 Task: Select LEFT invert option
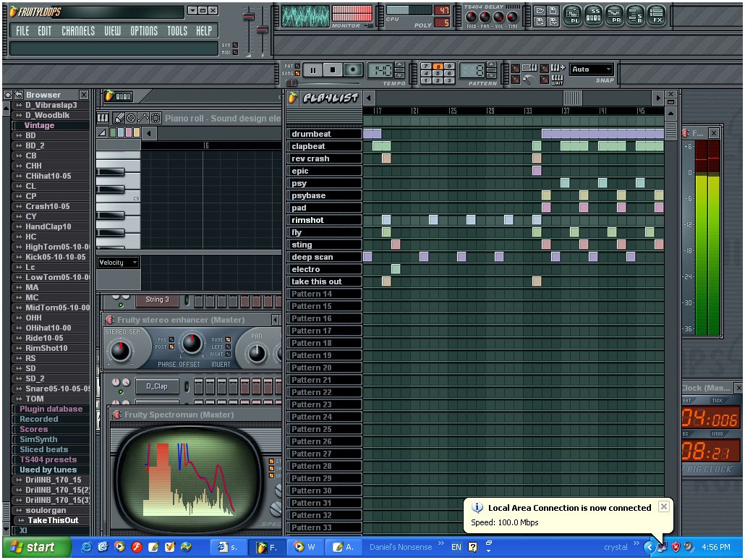click(228, 347)
